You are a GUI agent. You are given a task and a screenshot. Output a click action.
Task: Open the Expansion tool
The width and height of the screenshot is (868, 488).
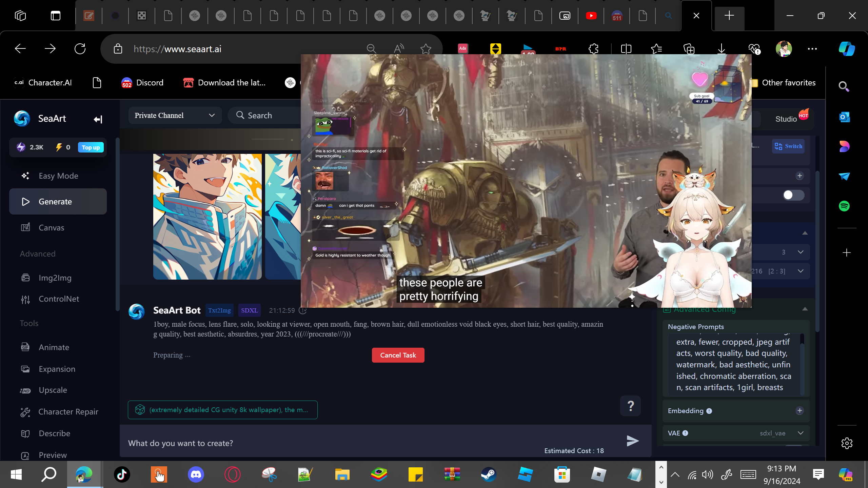click(58, 369)
